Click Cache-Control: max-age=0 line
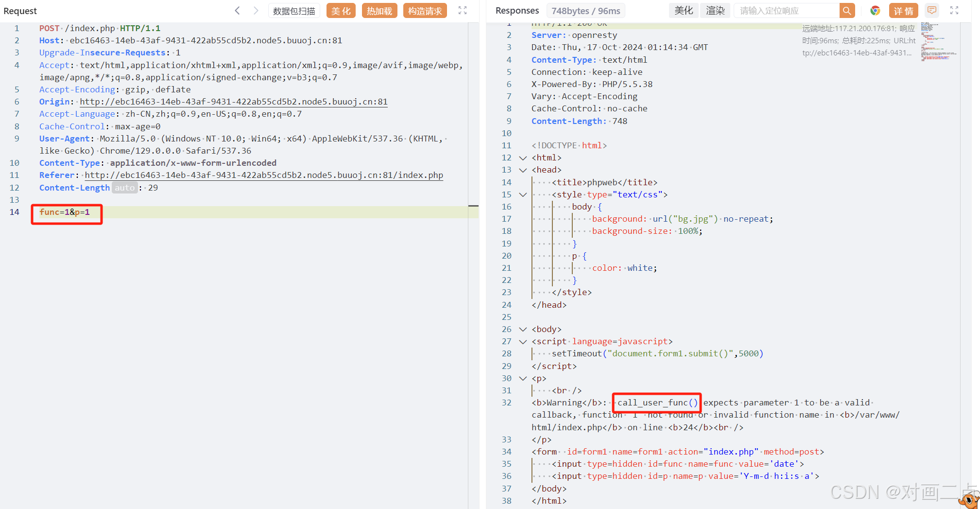980x509 pixels. [x=100, y=126]
